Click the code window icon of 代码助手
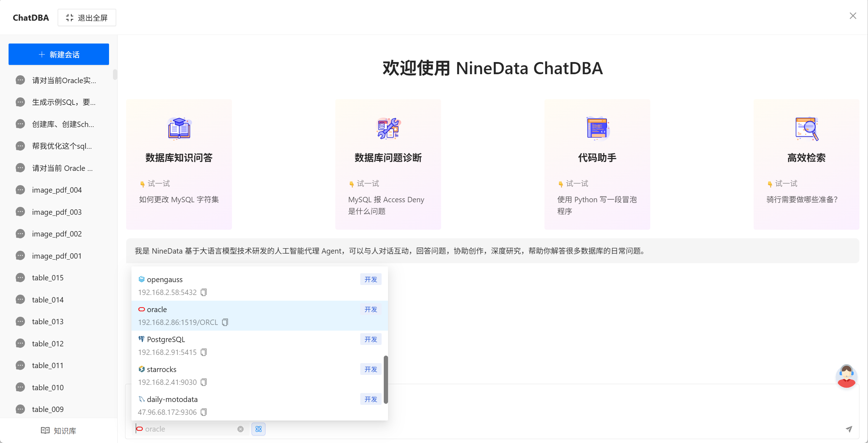 [x=598, y=128]
